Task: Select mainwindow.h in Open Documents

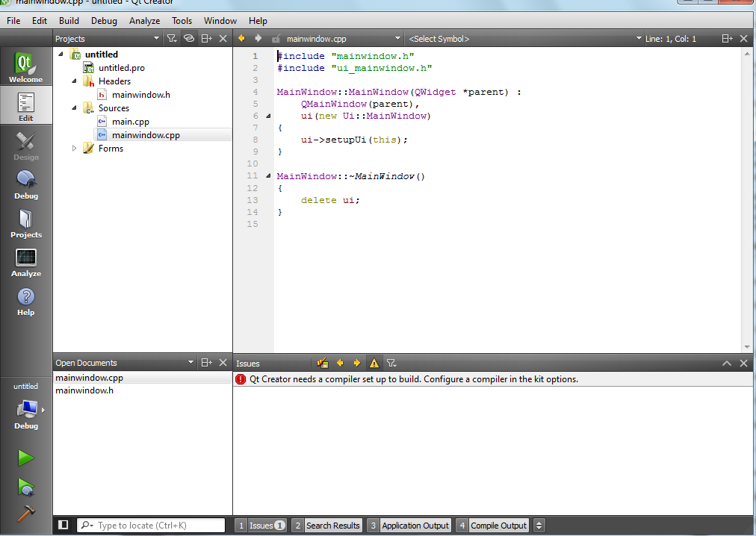Action: (x=143, y=390)
